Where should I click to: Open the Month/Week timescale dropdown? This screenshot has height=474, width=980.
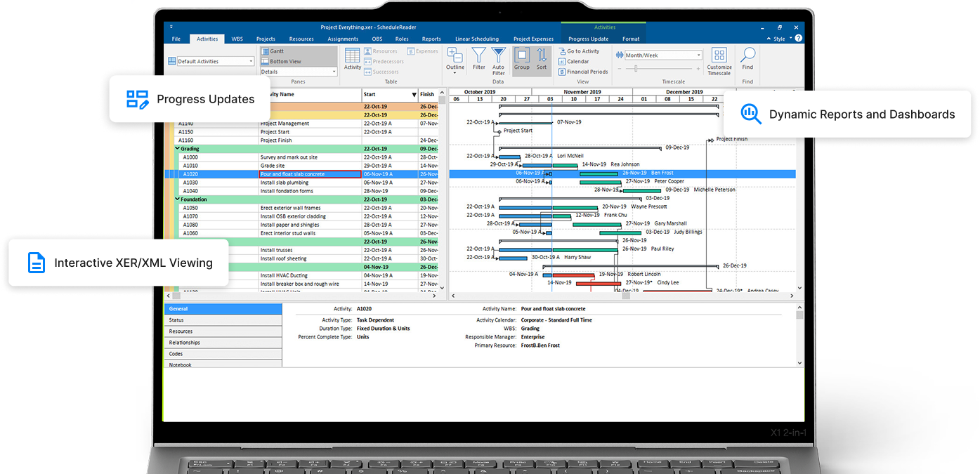pyautogui.click(x=663, y=55)
